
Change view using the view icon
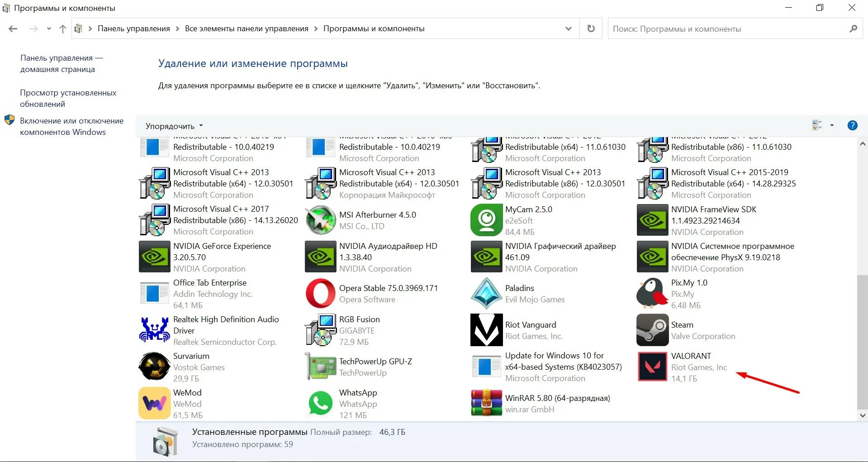(x=817, y=125)
